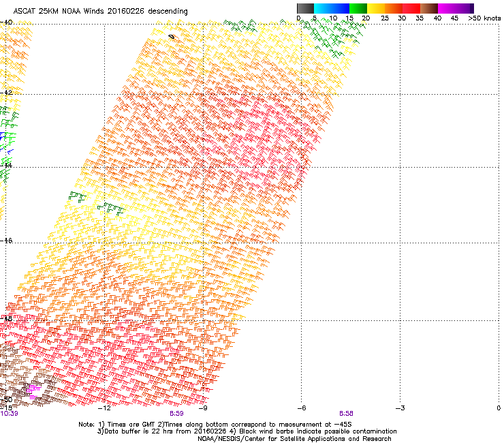Click the '-6' longitude axis label
504x443 pixels.
coord(301,408)
